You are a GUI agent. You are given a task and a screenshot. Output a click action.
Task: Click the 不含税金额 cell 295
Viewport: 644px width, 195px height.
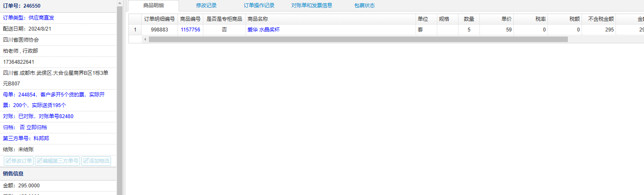pos(598,30)
